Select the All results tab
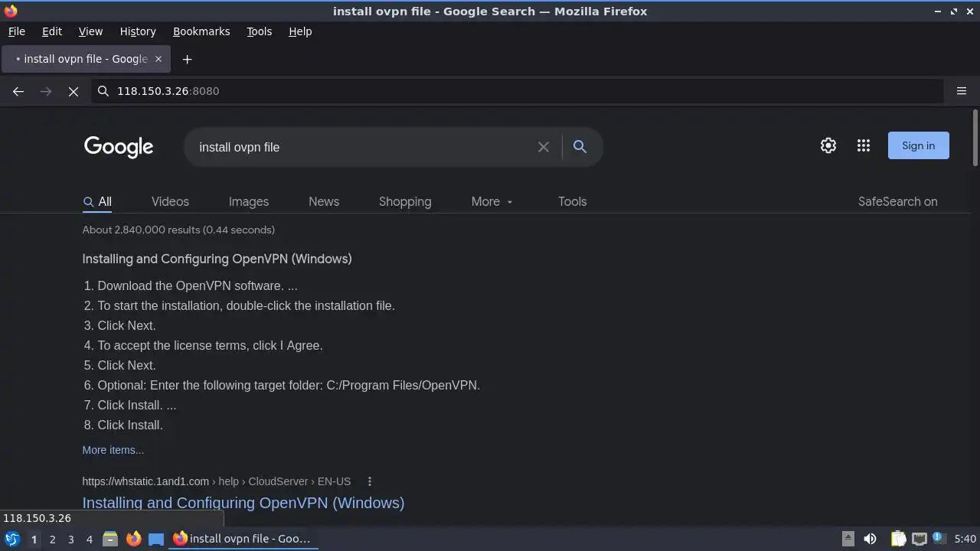 pyautogui.click(x=97, y=201)
